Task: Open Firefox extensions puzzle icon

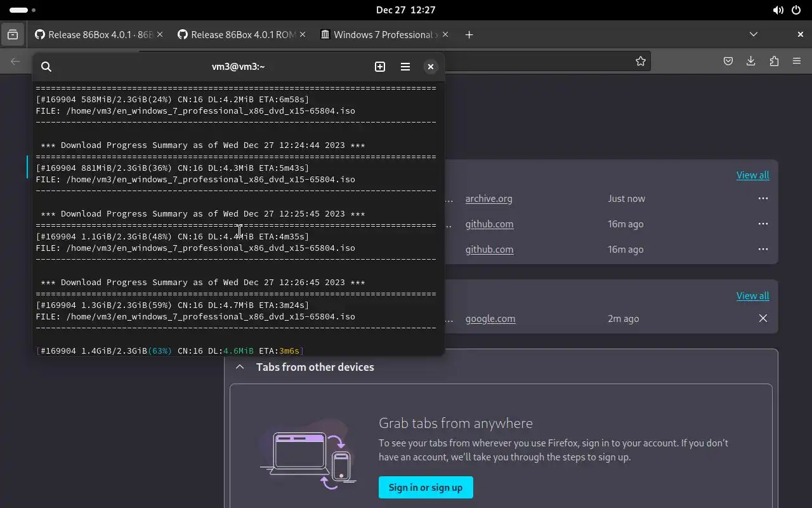Action: (x=774, y=61)
